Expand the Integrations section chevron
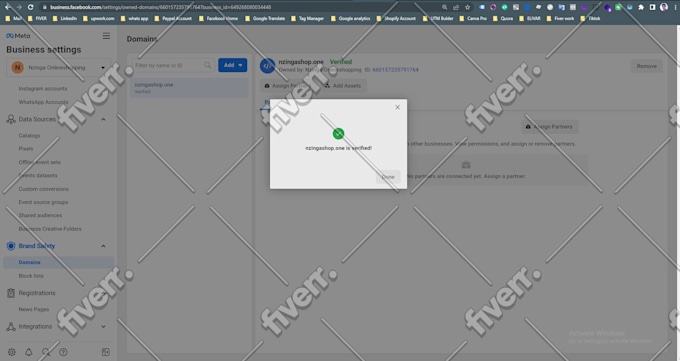This screenshot has height=361, width=680. click(x=103, y=326)
